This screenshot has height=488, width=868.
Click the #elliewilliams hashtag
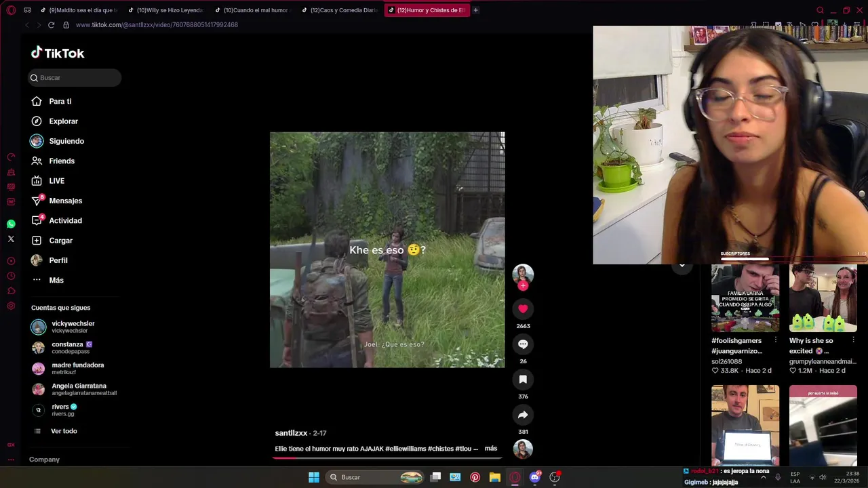click(x=406, y=449)
